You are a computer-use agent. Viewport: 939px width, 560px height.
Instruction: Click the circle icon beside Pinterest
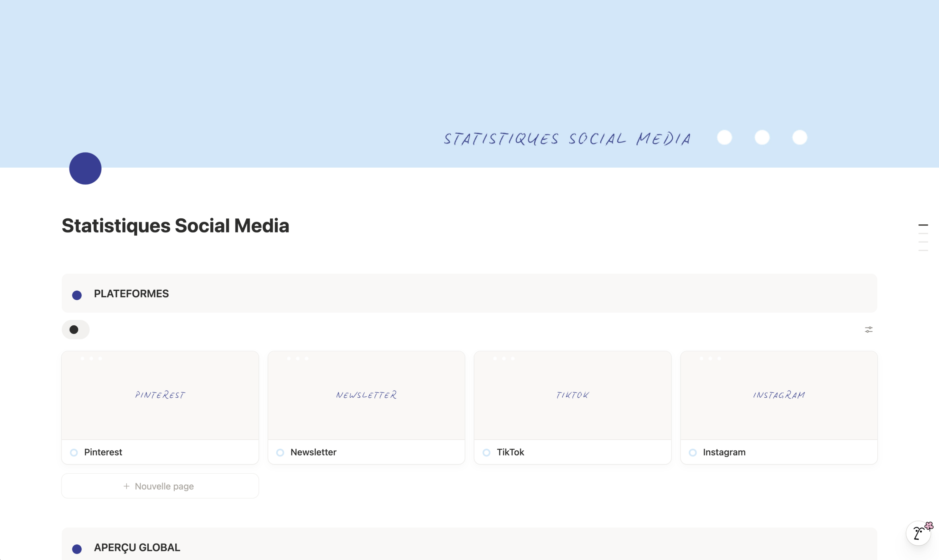tap(74, 452)
